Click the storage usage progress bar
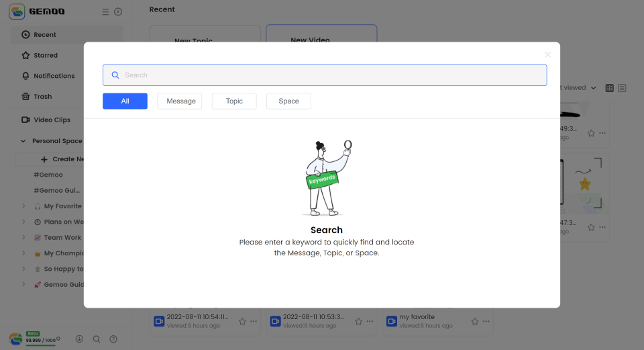This screenshot has height=350, width=644. click(x=41, y=345)
